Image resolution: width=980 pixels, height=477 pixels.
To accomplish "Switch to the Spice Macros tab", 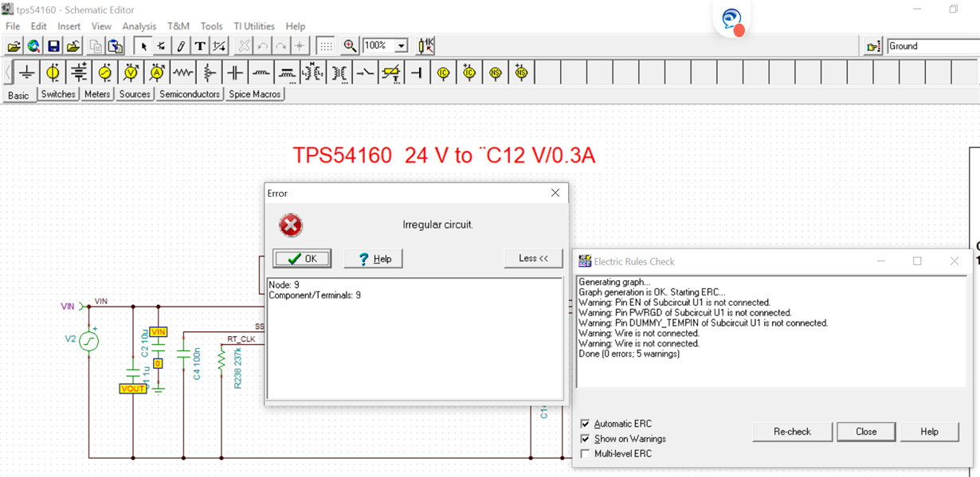I will pos(255,94).
